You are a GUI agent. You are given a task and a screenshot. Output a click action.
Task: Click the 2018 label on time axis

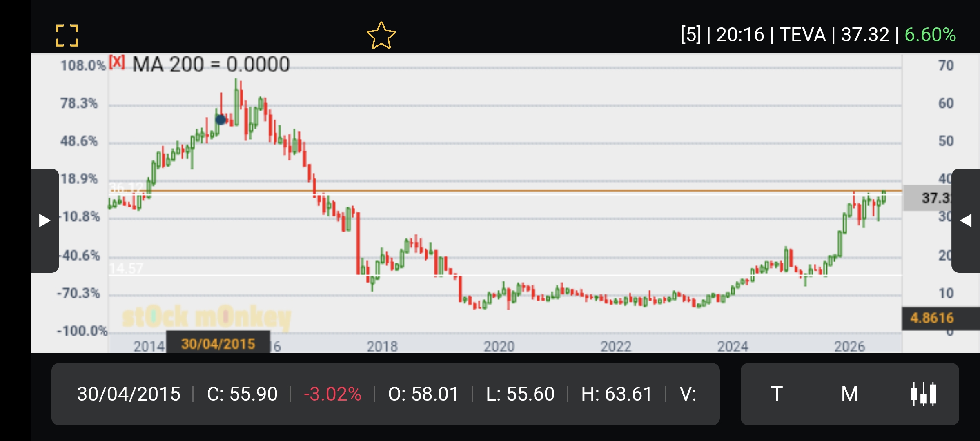click(x=382, y=346)
